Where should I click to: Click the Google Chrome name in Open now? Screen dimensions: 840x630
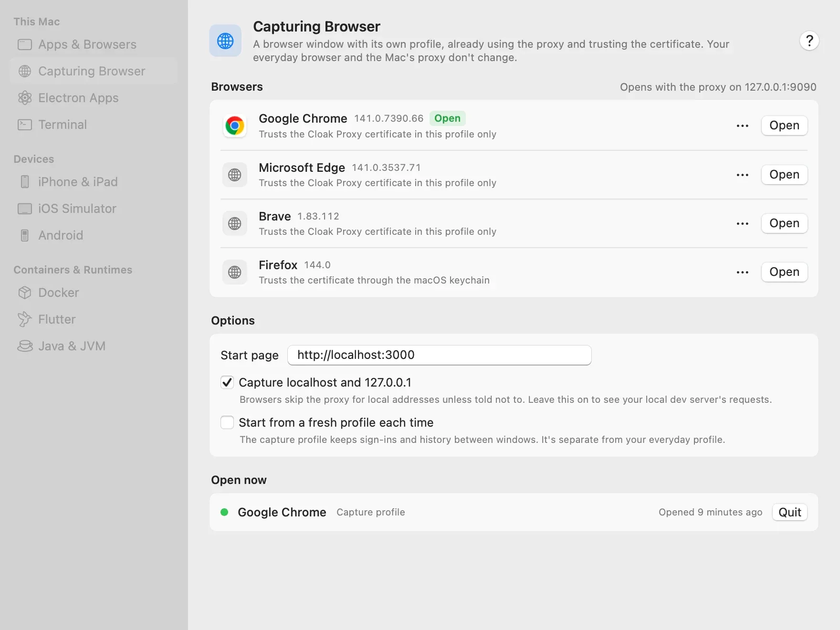(282, 512)
